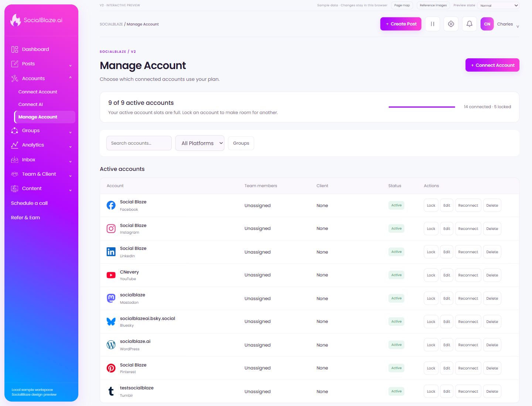Screen dimensions: 532x406
Task: Click the Active status badge for Tumblr
Action: pyautogui.click(x=396, y=391)
